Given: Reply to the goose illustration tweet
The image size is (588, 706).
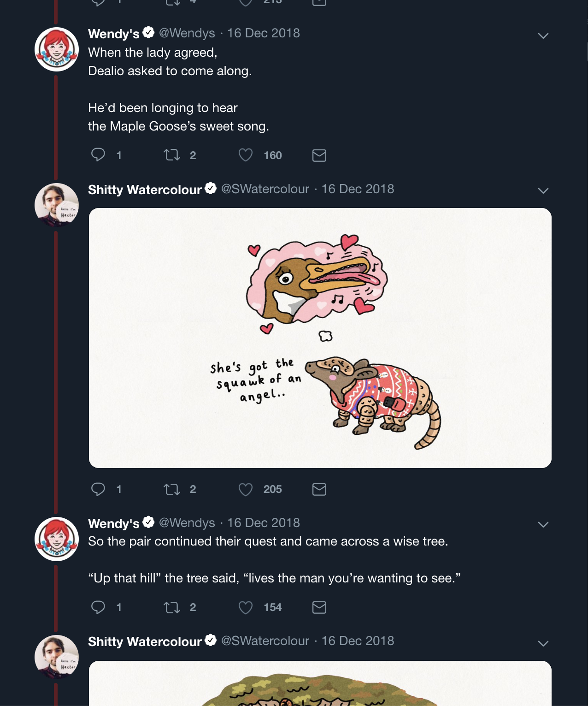Looking at the screenshot, I should pos(98,489).
